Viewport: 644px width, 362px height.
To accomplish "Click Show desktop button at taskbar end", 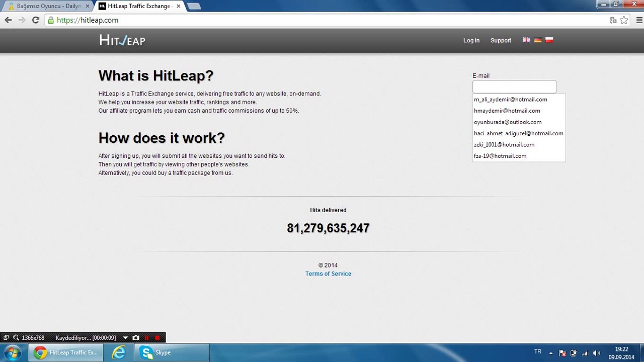I will [x=641, y=353].
